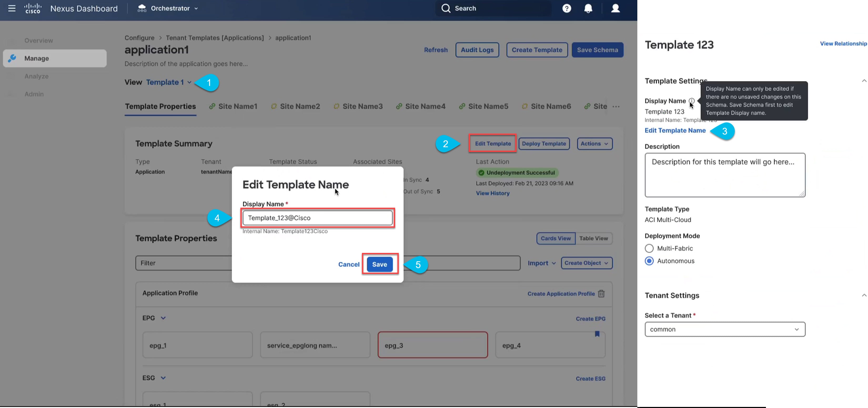Open notifications bell
The image size is (868, 408).
[588, 8]
